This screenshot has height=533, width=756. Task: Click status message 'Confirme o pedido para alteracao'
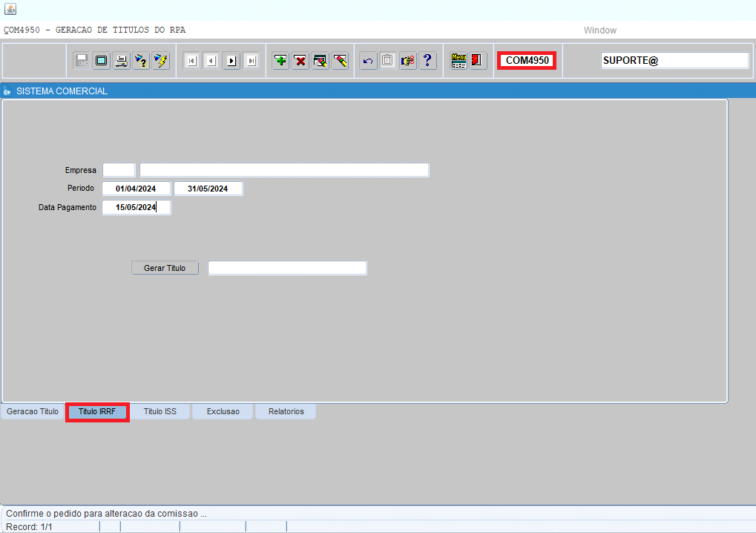(107, 514)
